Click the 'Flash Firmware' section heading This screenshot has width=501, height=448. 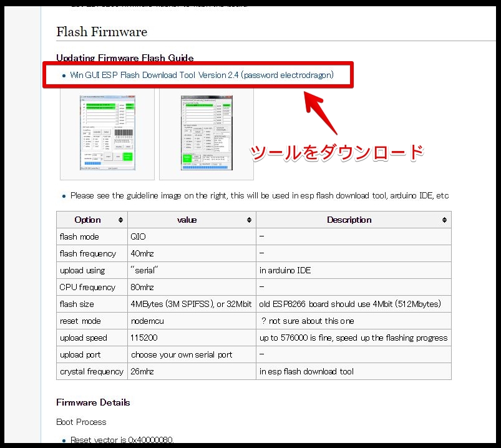click(102, 32)
